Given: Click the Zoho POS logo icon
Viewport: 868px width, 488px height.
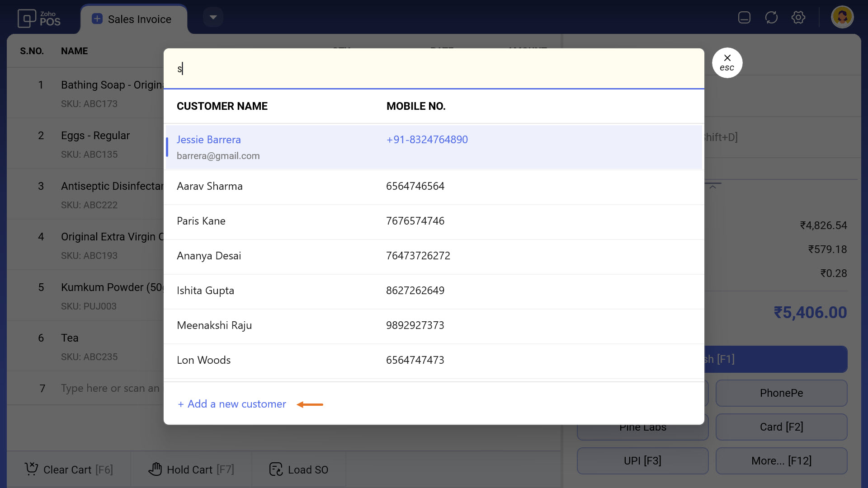Looking at the screenshot, I should (x=26, y=19).
